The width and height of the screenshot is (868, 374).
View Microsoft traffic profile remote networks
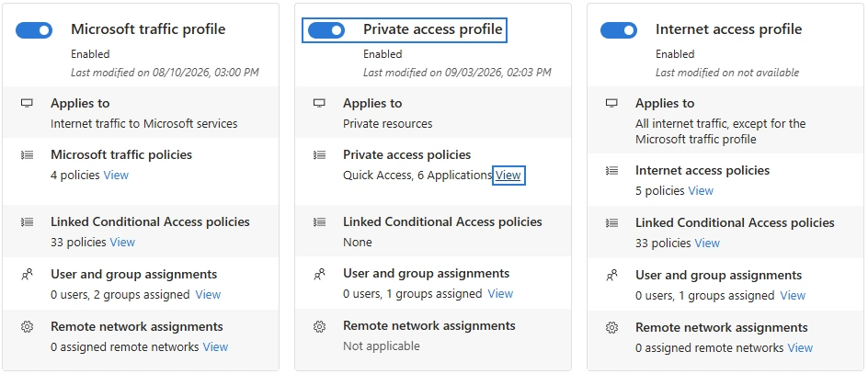(215, 347)
